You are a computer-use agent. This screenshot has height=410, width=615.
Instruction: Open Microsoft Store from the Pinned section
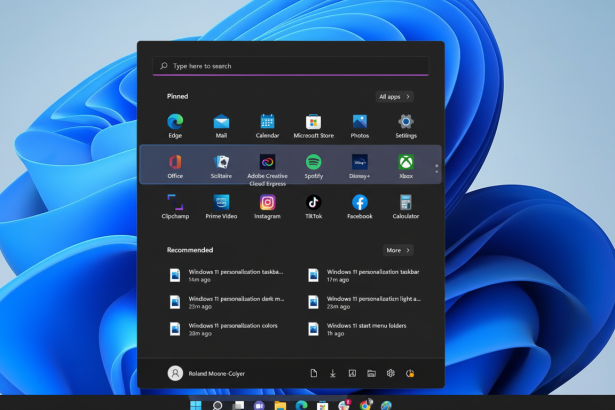[313, 126]
